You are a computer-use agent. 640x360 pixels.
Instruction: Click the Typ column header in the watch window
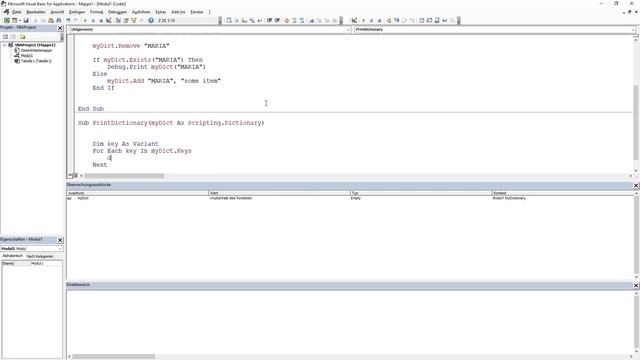(x=421, y=193)
